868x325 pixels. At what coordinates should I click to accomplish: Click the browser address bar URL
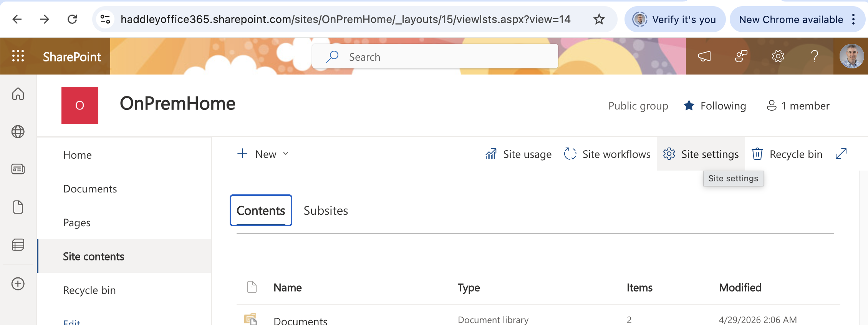(345, 19)
